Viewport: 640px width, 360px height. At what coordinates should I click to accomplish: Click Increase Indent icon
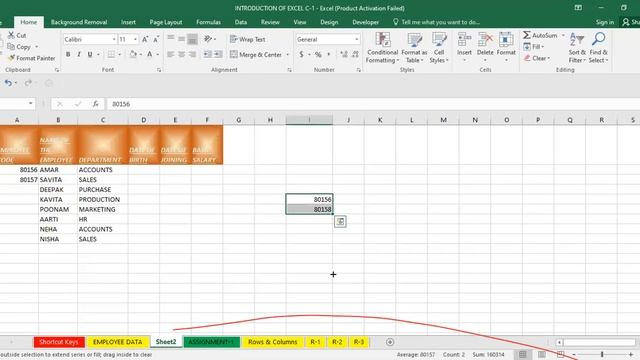[x=218, y=54]
